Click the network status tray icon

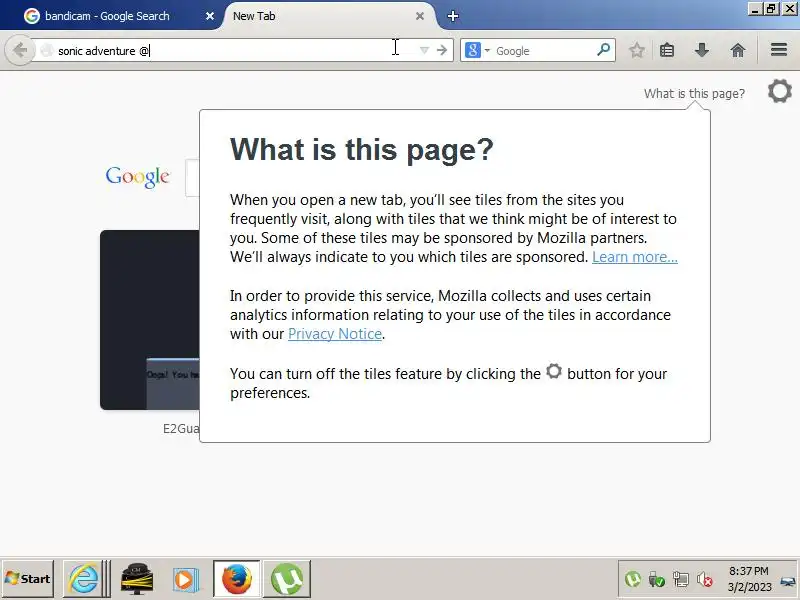[x=681, y=579]
